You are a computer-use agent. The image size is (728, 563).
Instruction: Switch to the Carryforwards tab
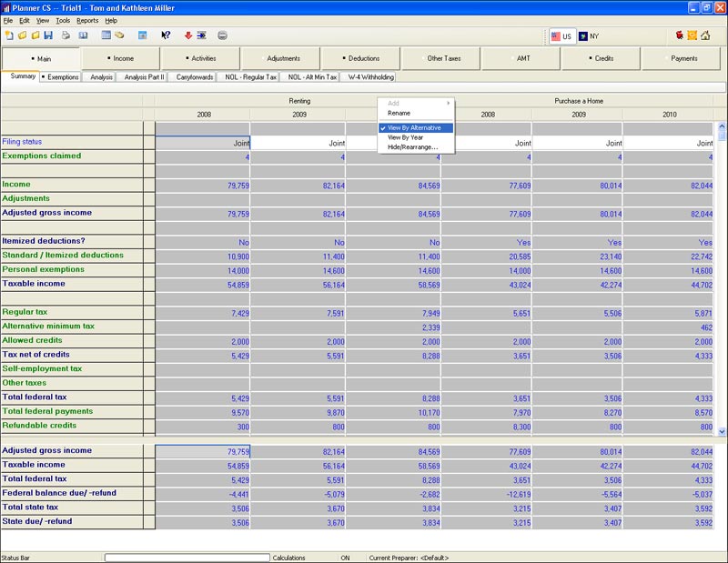pos(196,77)
